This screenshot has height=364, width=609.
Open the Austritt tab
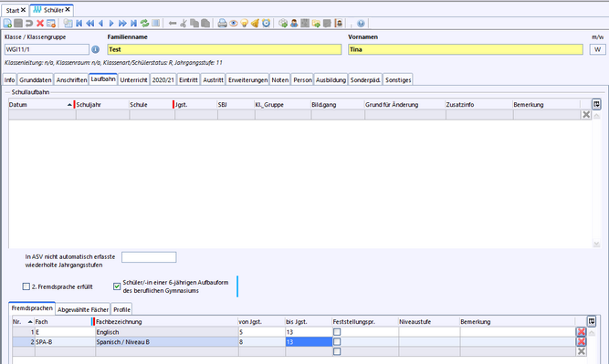click(x=214, y=80)
